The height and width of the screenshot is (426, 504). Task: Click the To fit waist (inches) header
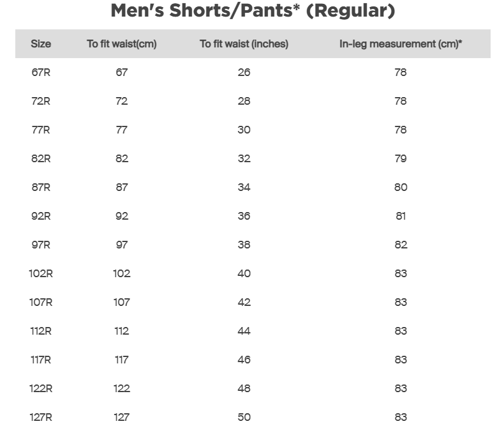point(244,44)
